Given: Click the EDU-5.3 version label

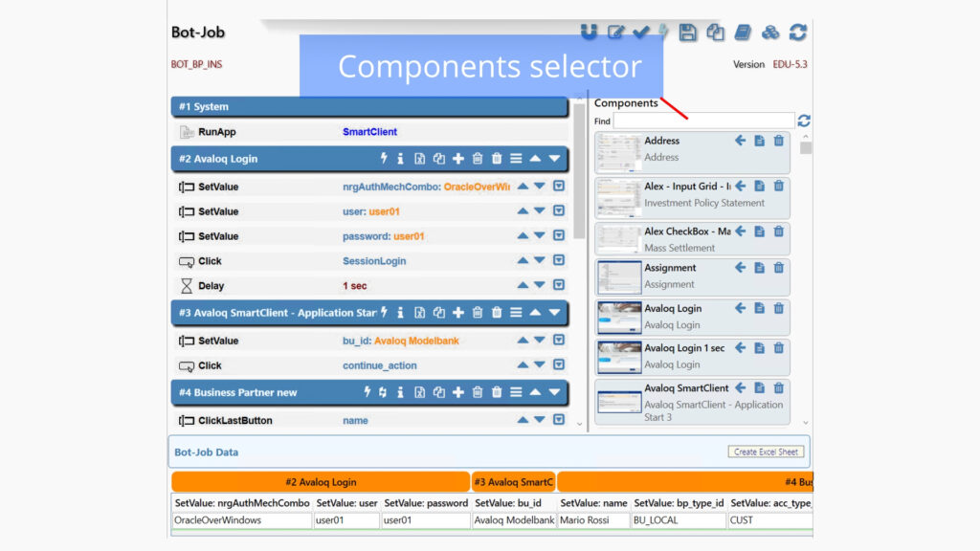Looking at the screenshot, I should [x=790, y=64].
